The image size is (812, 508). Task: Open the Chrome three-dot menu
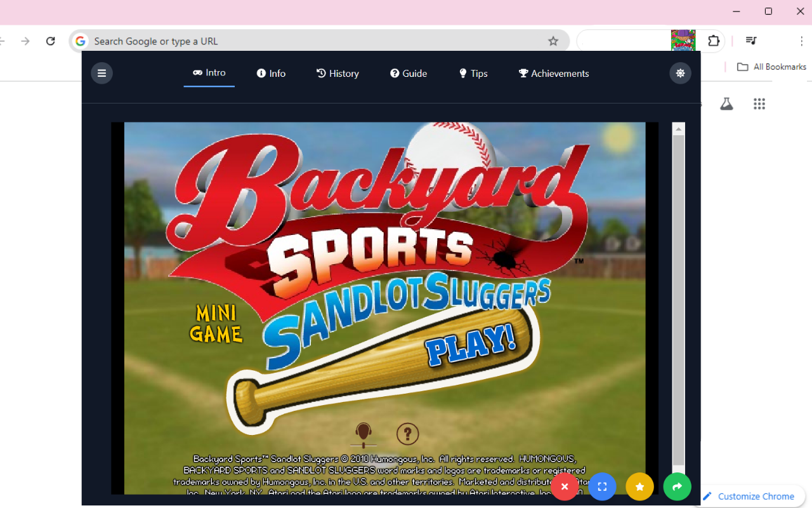click(802, 41)
